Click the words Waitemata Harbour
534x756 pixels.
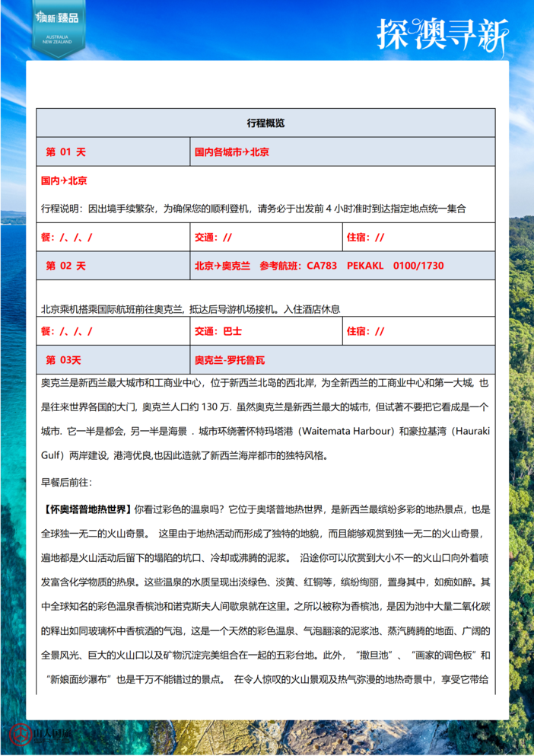click(348, 431)
